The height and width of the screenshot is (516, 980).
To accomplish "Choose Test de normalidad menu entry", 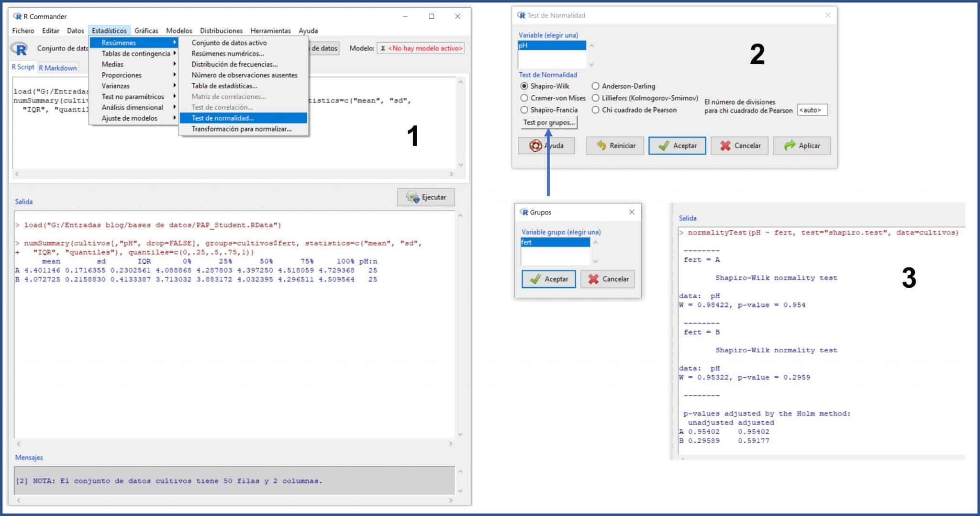I will [223, 118].
